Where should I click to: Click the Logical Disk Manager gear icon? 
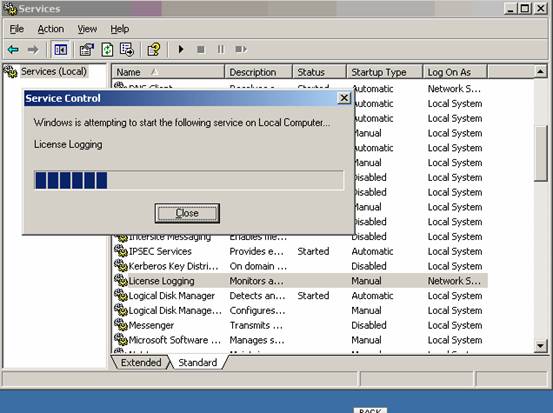[x=121, y=295]
